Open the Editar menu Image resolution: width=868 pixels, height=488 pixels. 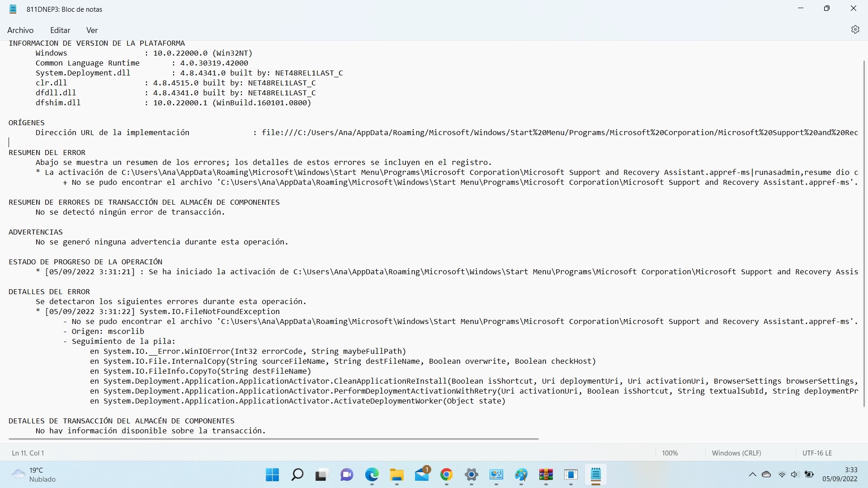tap(60, 30)
